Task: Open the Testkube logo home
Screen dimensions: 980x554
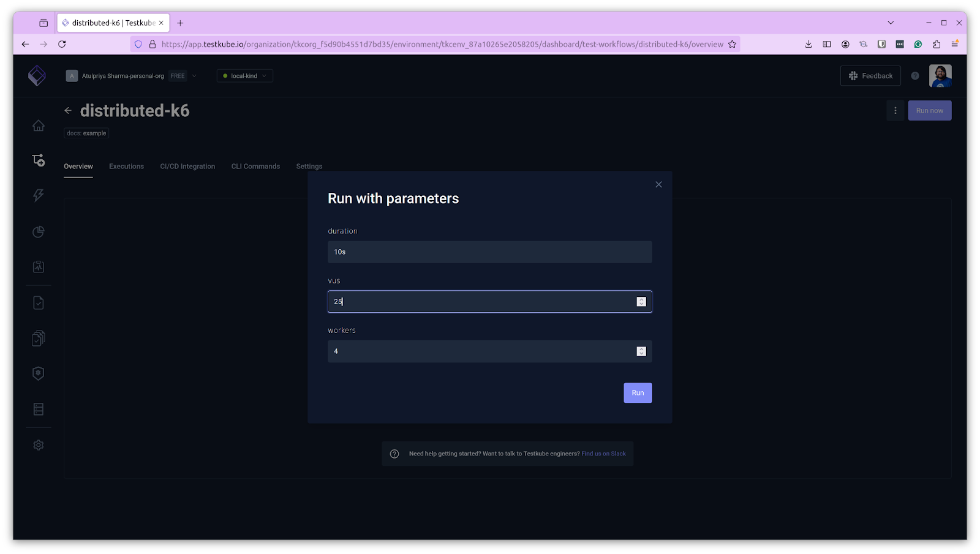Action: pos(37,75)
